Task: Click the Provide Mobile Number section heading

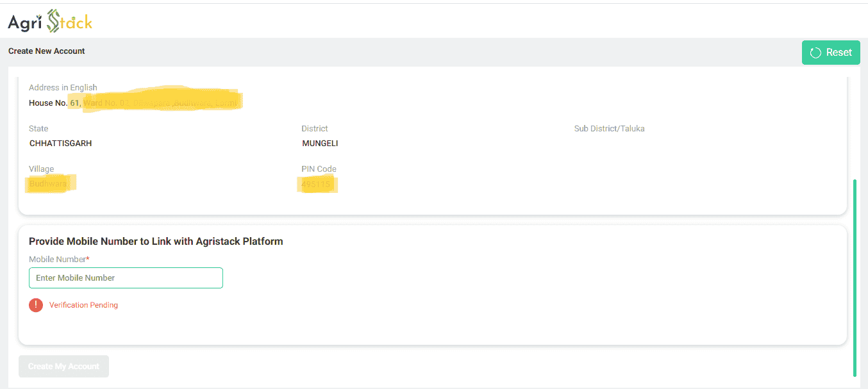Action: point(156,242)
